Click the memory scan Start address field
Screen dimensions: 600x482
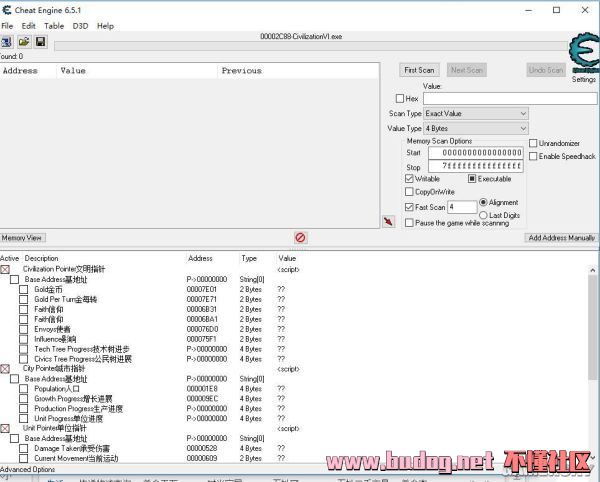[476, 153]
